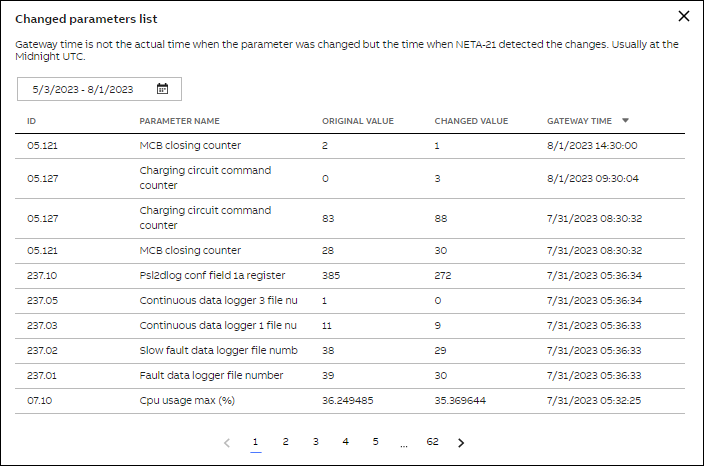The height and width of the screenshot is (466, 704).
Task: Sort by Parameter Name column header
Action: (x=179, y=121)
